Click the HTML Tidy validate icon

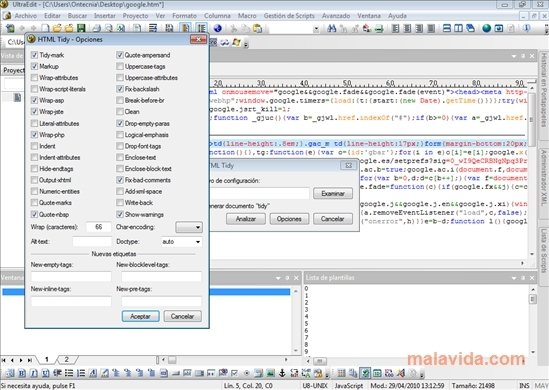tap(365, 374)
